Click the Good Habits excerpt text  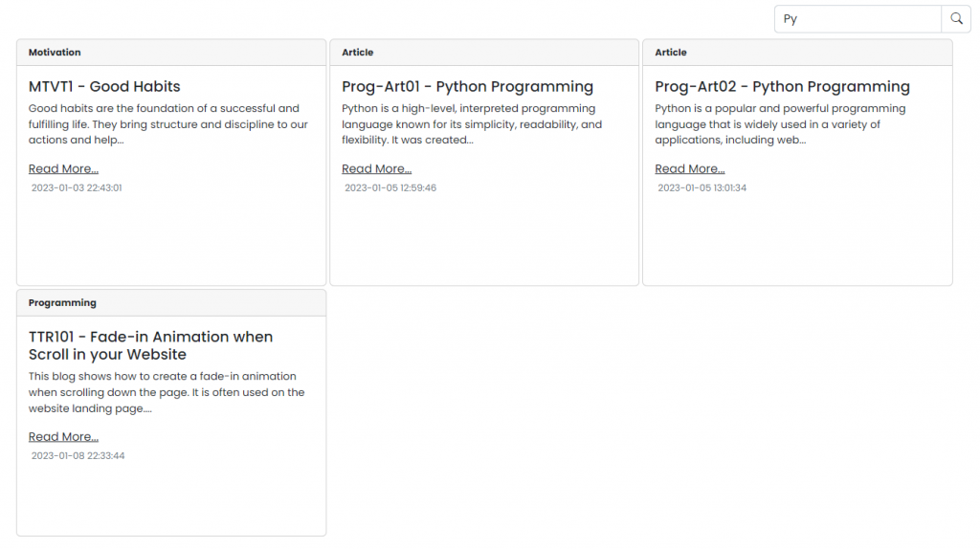pos(168,124)
